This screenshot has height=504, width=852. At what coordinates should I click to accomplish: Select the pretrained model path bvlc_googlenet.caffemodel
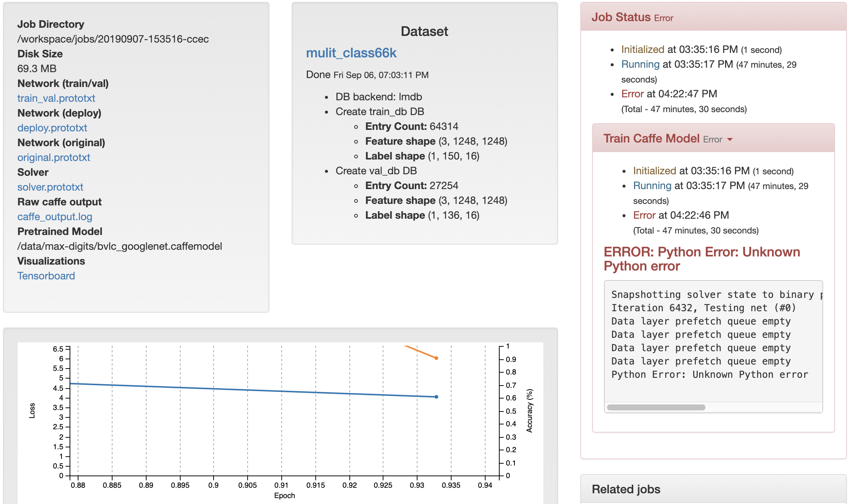(x=120, y=246)
